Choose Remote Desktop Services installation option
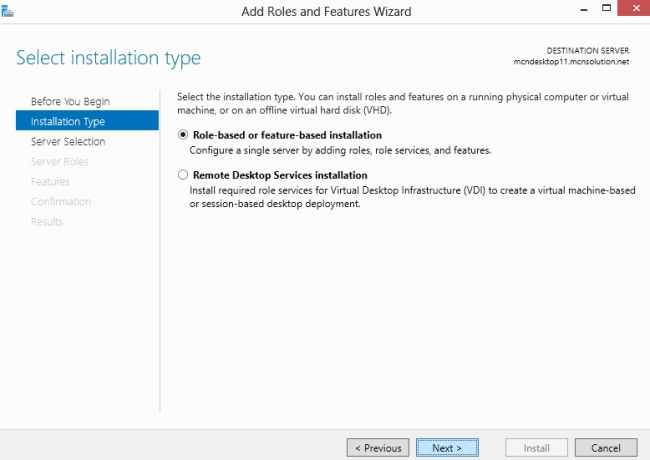The image size is (650, 460). pyautogui.click(x=182, y=175)
